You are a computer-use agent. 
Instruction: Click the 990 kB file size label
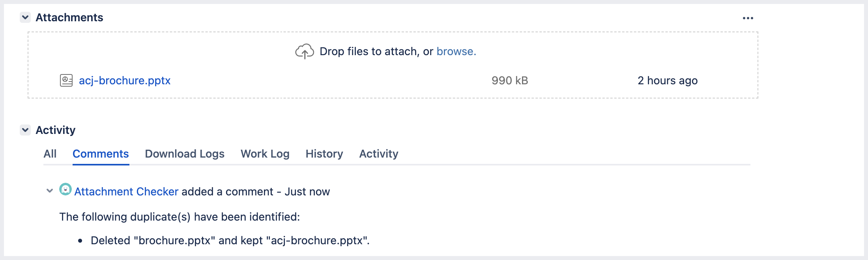coord(509,80)
